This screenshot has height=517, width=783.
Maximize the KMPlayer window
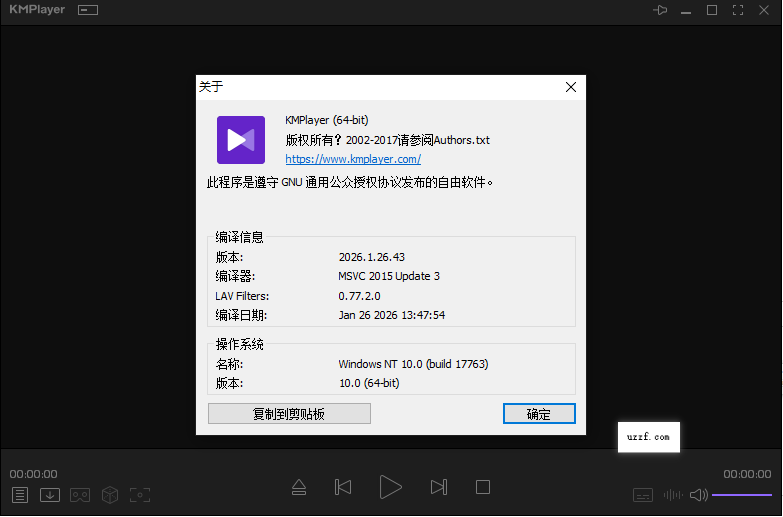pos(712,10)
